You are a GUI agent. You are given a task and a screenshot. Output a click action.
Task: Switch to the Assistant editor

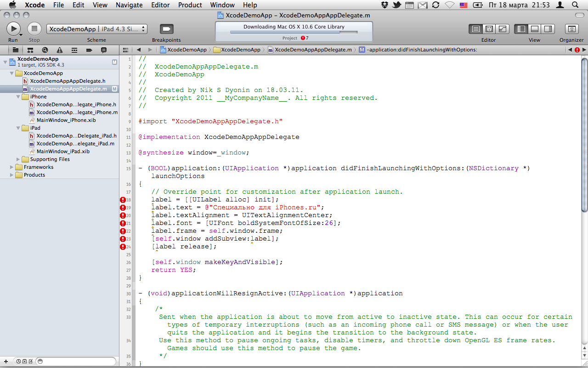pos(489,29)
